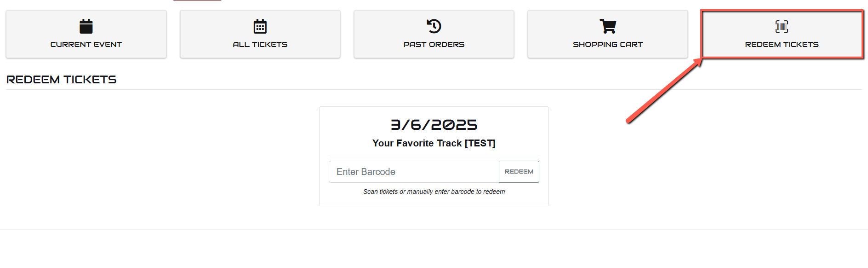Switch to the ALL TICKETS label

[260, 45]
